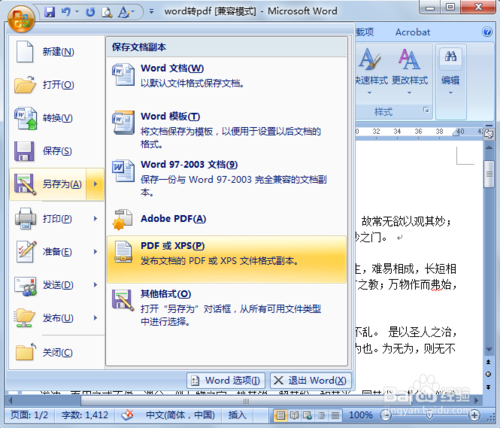Toggle Insert (插入) mode in status bar
The image size is (500, 428).
pyautogui.click(x=237, y=415)
